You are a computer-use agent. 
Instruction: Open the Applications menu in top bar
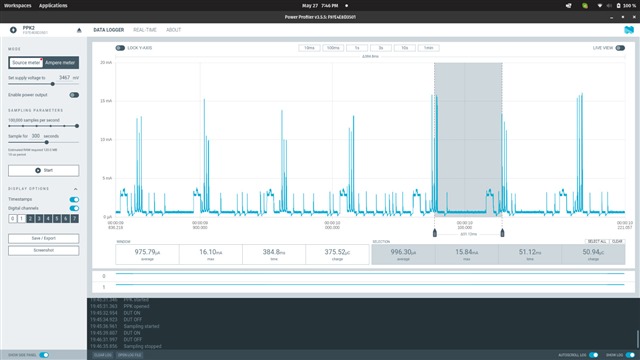53,6
